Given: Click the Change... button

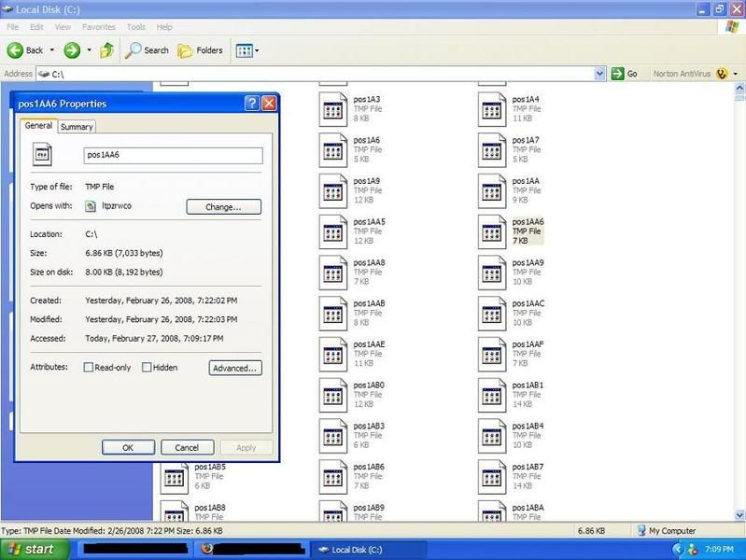Looking at the screenshot, I should coord(223,207).
